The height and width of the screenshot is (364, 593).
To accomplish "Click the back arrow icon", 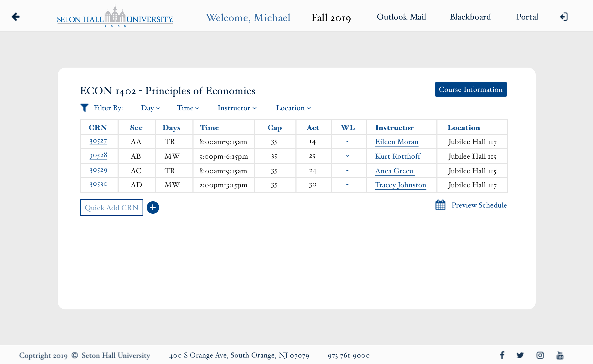I will [16, 17].
